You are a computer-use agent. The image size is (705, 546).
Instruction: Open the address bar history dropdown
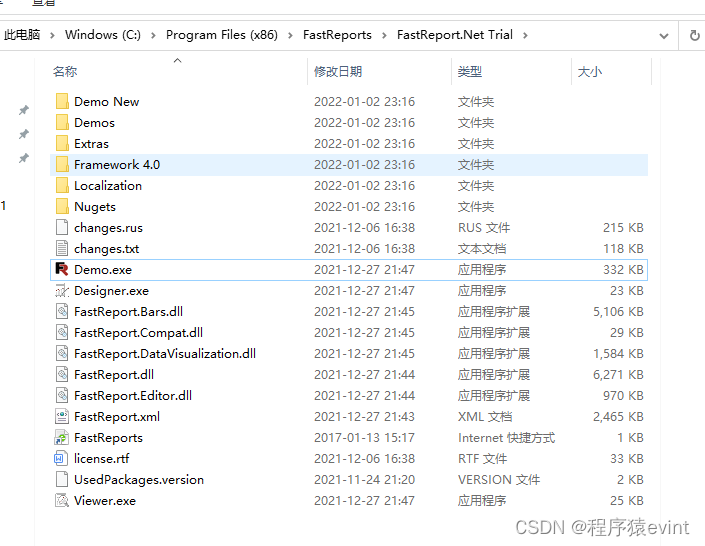tap(664, 36)
